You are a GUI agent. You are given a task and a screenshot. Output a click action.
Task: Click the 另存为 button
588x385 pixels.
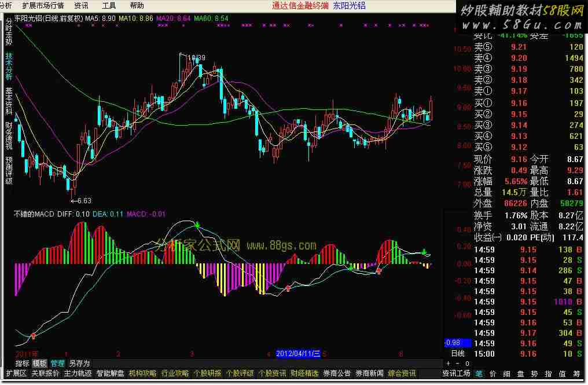click(79, 363)
